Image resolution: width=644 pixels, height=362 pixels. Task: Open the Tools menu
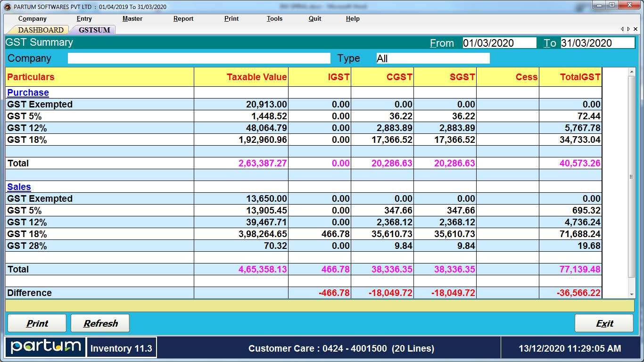(x=274, y=19)
